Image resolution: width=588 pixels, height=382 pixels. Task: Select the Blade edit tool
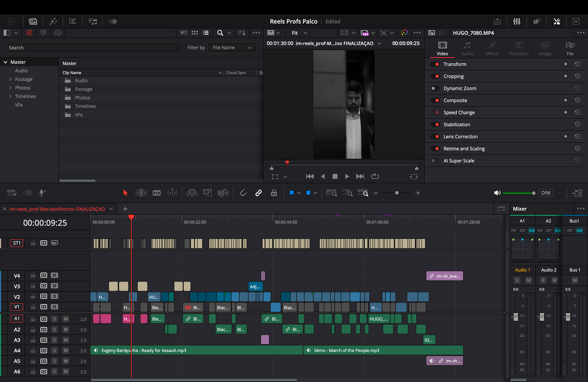[x=156, y=193]
